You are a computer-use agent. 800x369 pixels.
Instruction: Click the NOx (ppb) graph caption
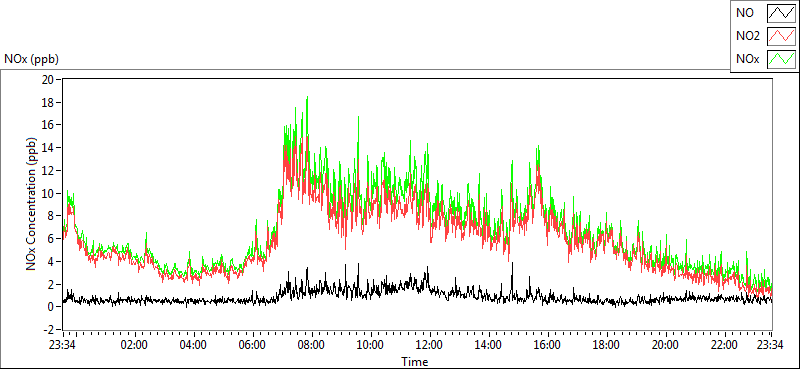click(31, 59)
